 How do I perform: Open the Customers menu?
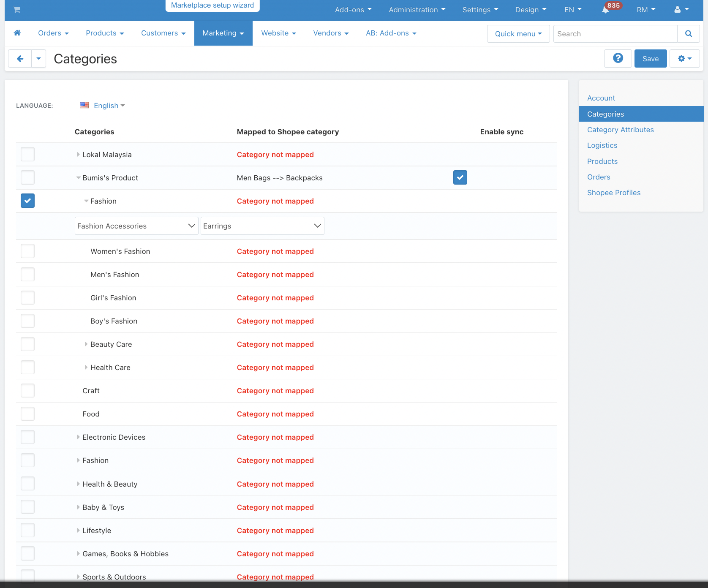point(163,33)
